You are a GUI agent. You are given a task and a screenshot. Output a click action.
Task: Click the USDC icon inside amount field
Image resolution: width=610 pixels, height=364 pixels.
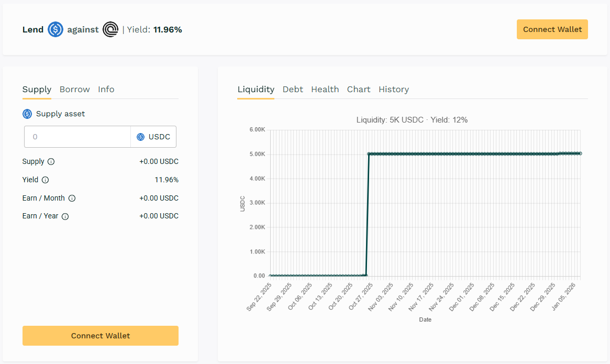(140, 137)
